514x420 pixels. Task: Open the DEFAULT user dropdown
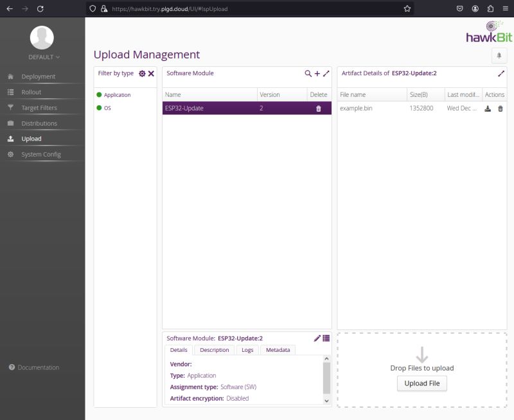coord(44,57)
